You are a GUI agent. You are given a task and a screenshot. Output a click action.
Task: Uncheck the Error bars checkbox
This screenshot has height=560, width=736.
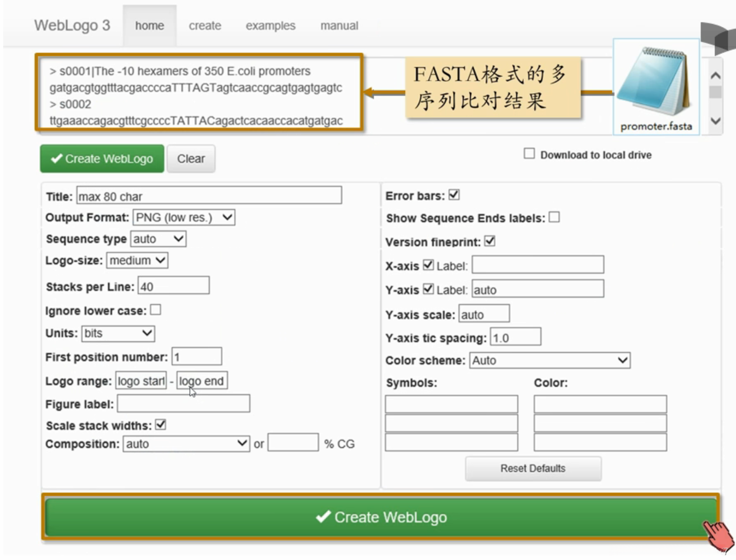coord(454,195)
